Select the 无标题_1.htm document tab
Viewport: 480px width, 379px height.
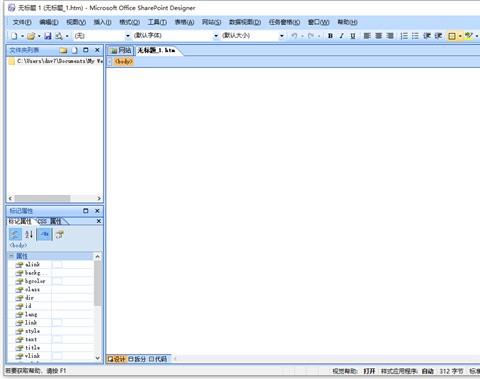click(156, 50)
